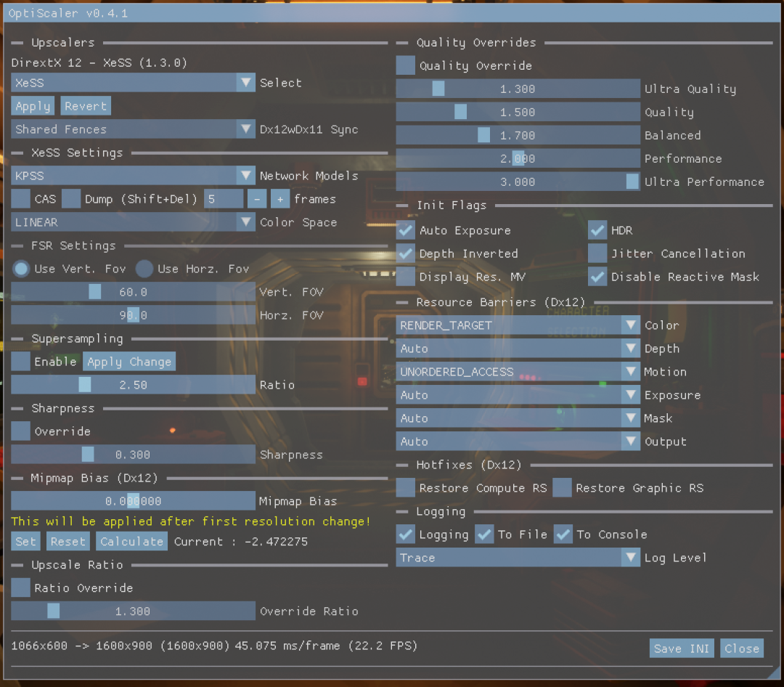This screenshot has height=687, width=784.
Task: Click the OptiScaler v0.4.1 title bar
Action: tap(392, 13)
